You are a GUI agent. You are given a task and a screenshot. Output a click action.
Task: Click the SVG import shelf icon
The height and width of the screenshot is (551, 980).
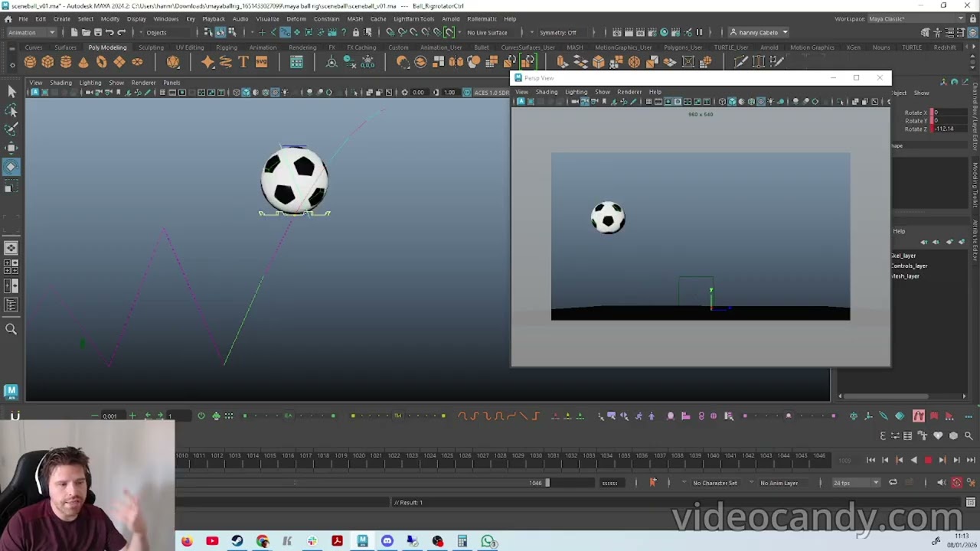click(x=261, y=62)
